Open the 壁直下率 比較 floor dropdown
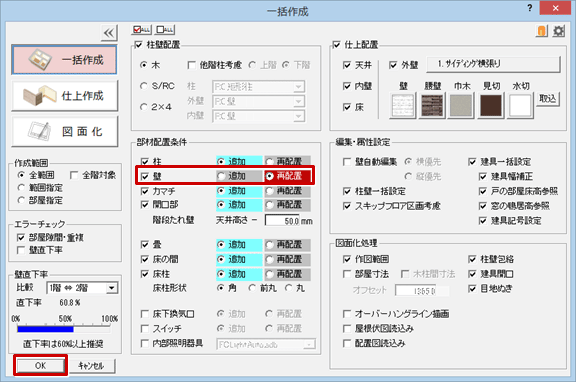 click(x=82, y=288)
